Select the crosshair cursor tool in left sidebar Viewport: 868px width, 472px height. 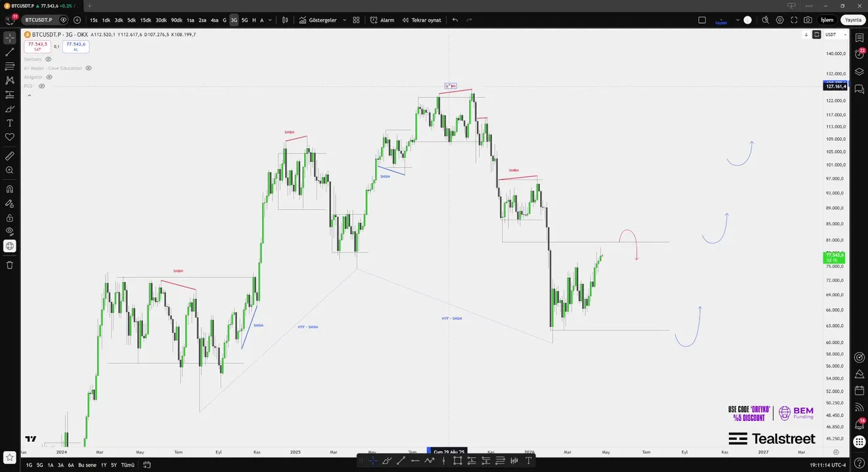10,37
